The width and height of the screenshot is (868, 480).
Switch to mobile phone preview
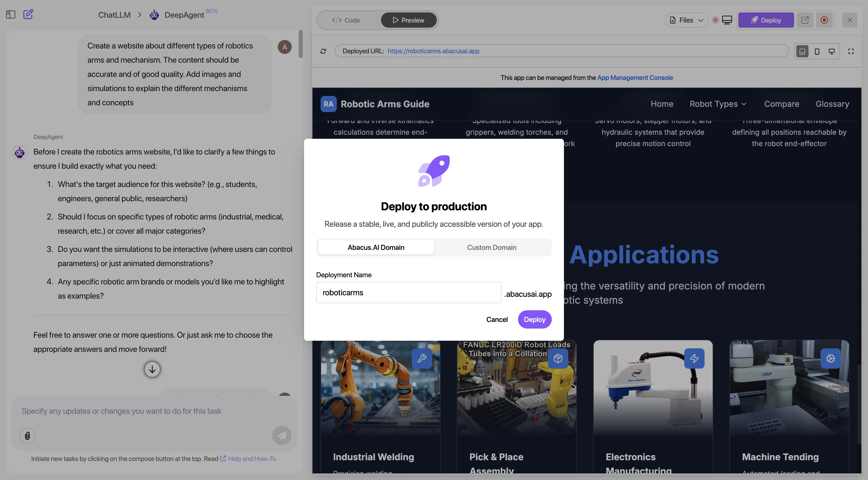[817, 51]
